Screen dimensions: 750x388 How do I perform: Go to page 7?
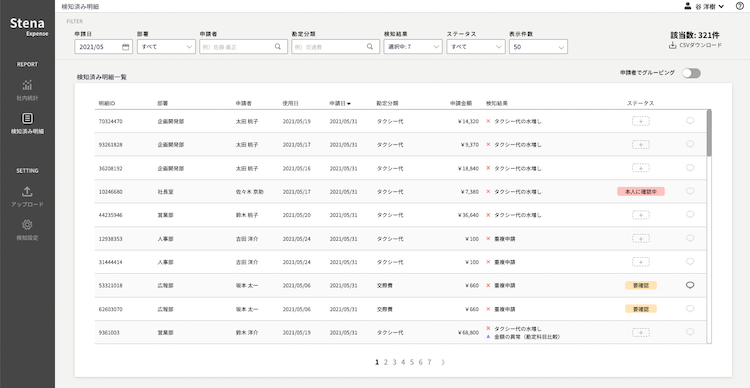tap(429, 362)
